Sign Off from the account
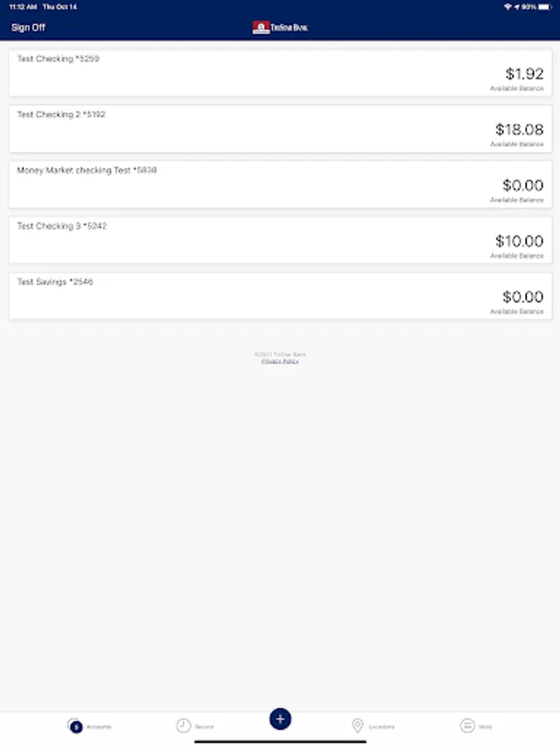 (x=28, y=27)
